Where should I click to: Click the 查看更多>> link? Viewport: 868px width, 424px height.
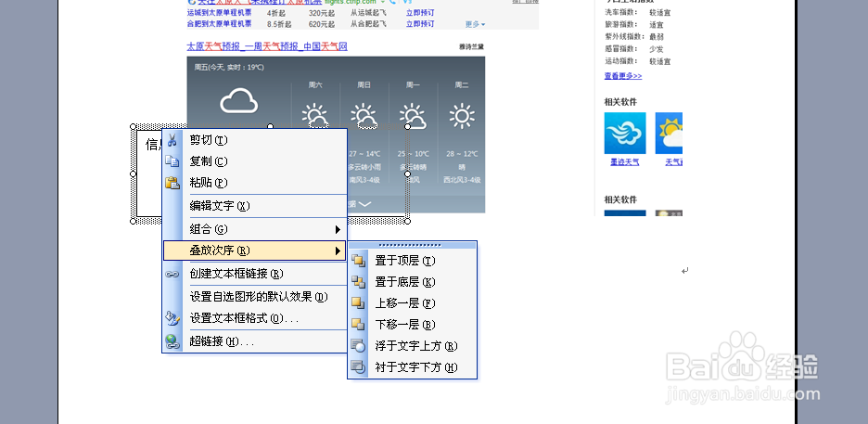(623, 76)
